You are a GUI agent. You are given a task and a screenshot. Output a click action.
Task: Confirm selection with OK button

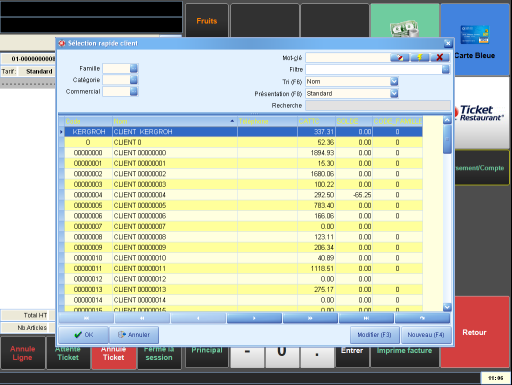tap(83, 335)
